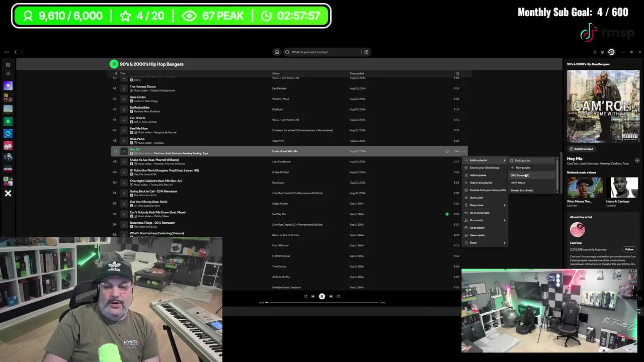The image size is (644, 362).
Task: Open the green bookmark Your Episodes tile
Action: pyautogui.click(x=8, y=121)
